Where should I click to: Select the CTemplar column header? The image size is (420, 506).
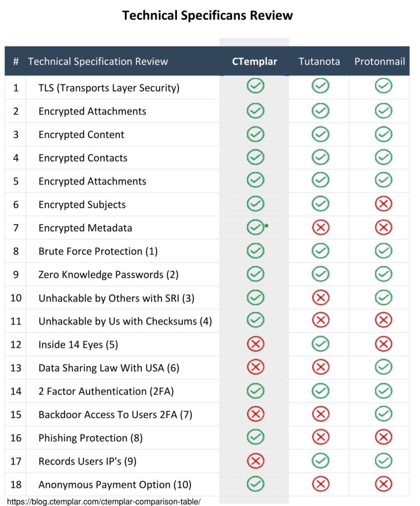click(x=254, y=61)
